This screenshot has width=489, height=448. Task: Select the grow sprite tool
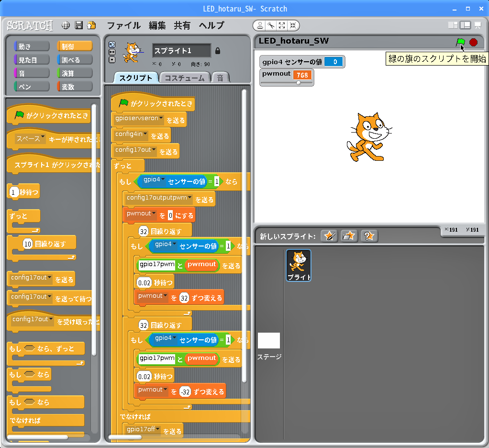click(x=282, y=25)
